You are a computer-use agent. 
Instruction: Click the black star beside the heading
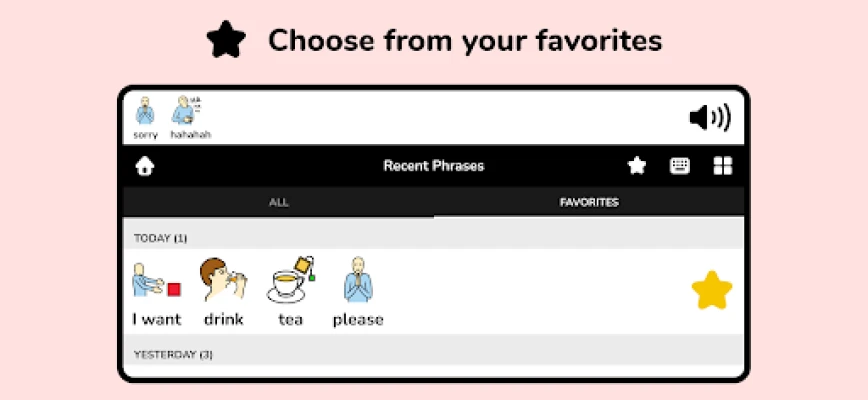pos(226,40)
